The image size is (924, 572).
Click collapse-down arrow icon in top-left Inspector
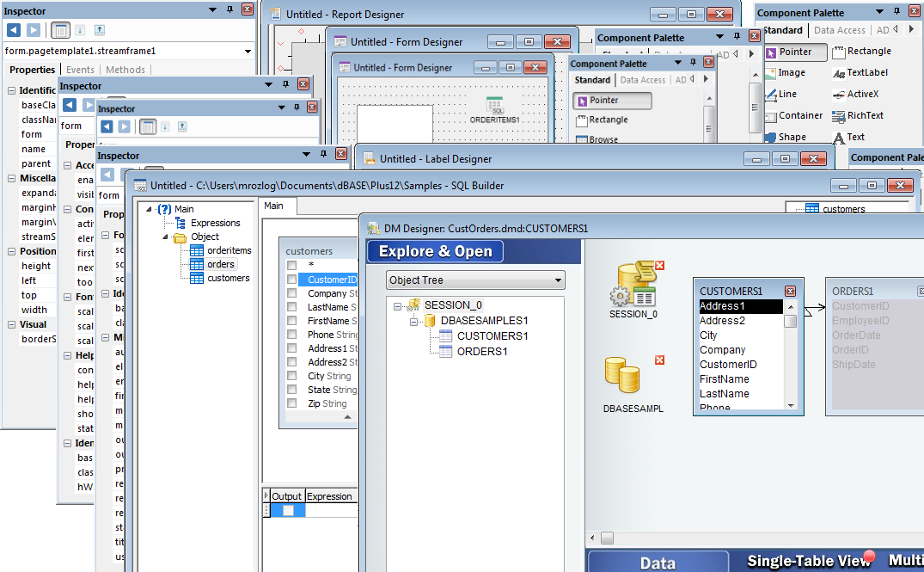coord(80,30)
